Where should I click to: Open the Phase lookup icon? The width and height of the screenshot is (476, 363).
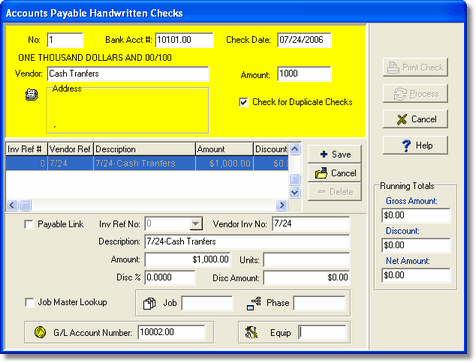tap(254, 303)
